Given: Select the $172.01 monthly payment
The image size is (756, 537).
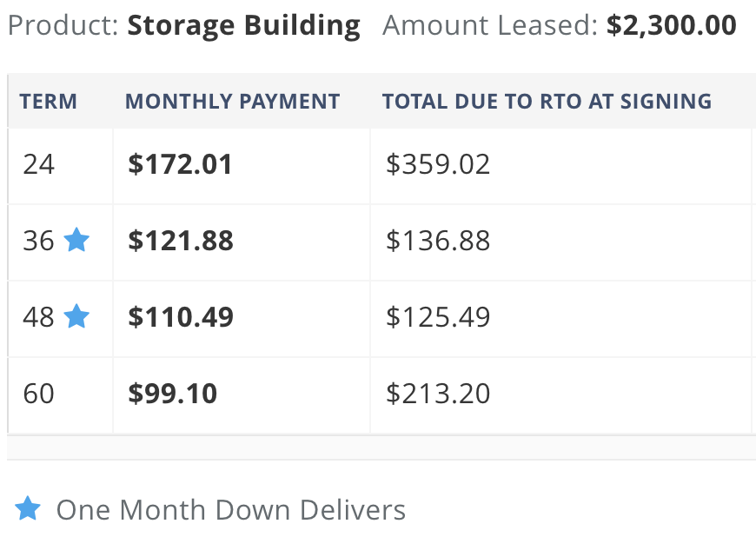Looking at the screenshot, I should click(181, 164).
